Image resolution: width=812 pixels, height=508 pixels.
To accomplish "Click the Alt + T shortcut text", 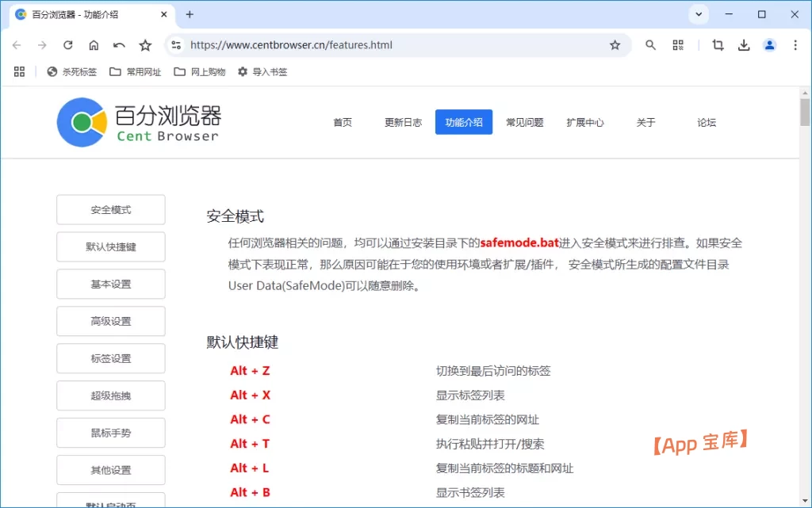I will point(250,444).
